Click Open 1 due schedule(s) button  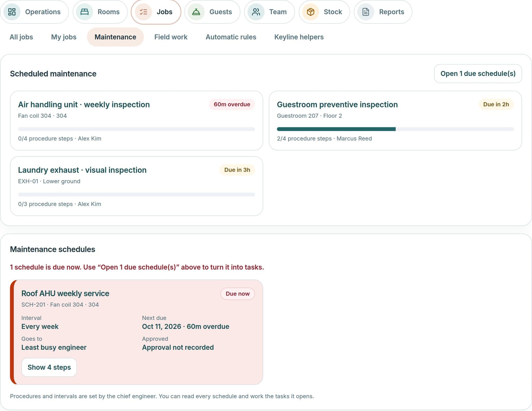pyautogui.click(x=478, y=74)
